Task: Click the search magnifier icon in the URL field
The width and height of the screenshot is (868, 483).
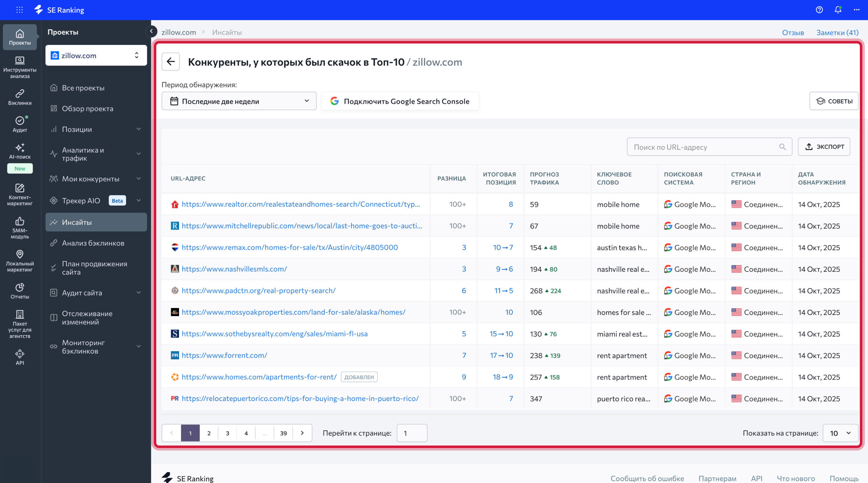Action: [782, 147]
